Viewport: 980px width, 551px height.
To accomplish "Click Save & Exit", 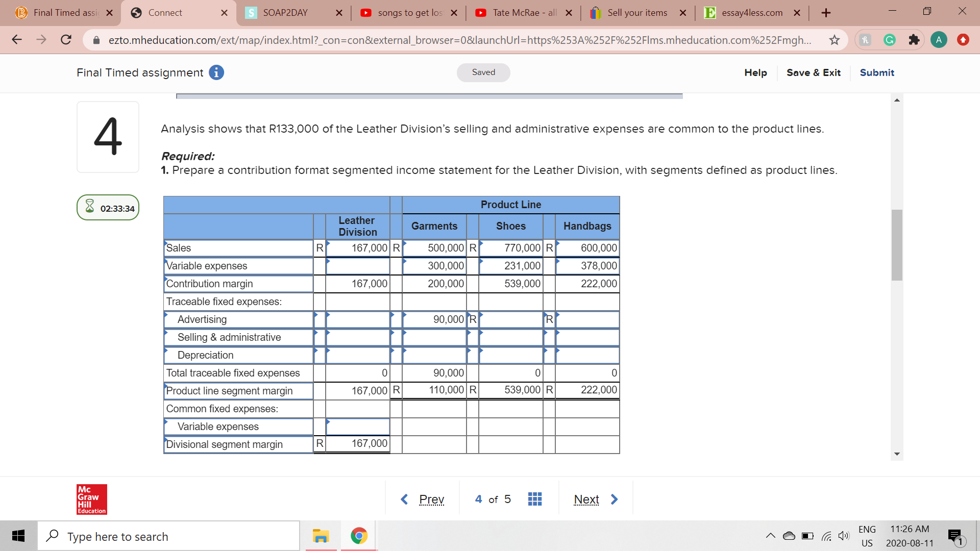I will click(813, 72).
